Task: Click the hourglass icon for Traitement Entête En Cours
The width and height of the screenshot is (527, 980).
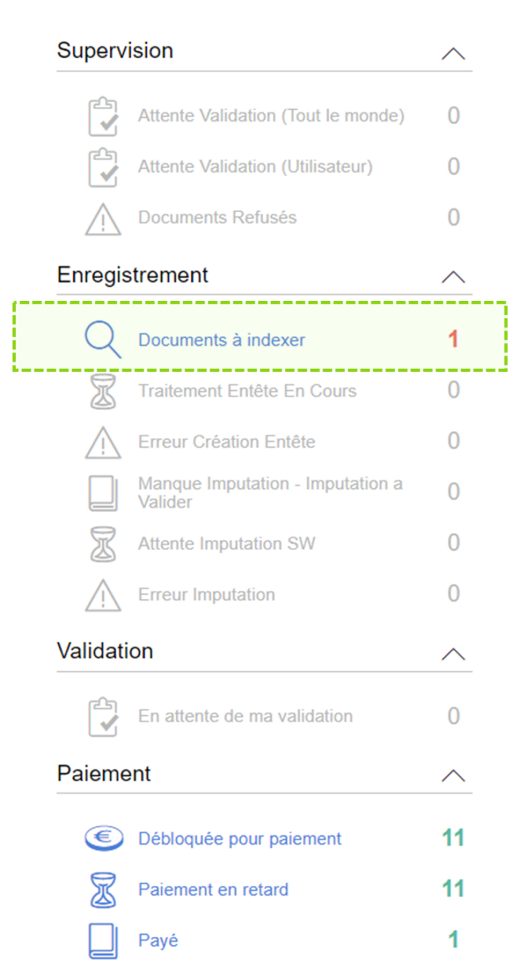Action: [104, 391]
